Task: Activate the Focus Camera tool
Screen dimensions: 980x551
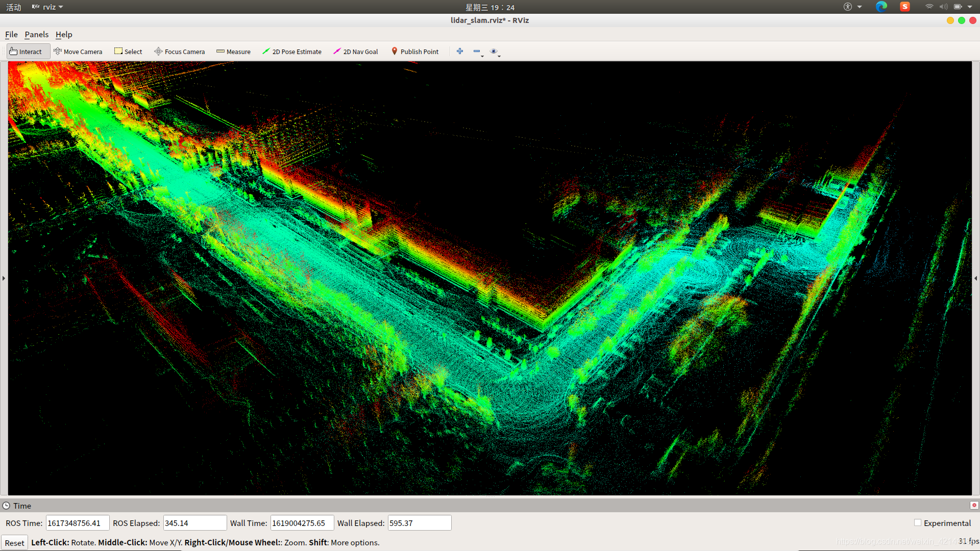Action: (x=179, y=52)
